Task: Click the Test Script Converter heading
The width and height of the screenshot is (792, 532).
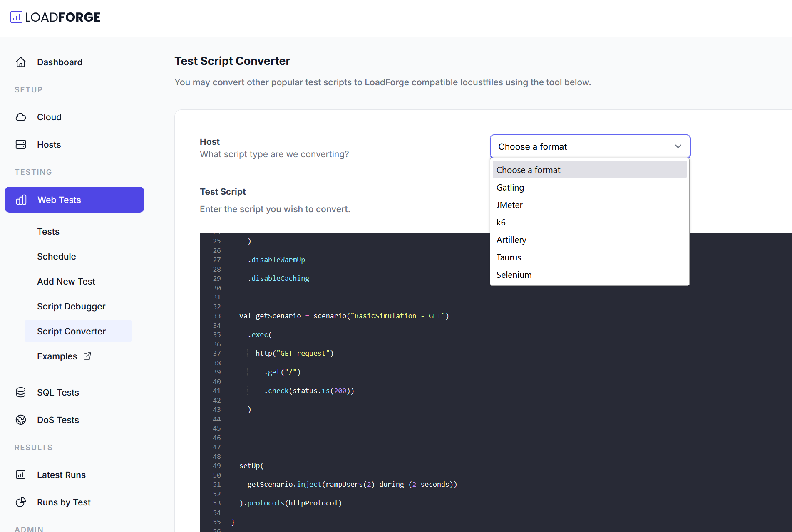Action: click(x=232, y=61)
